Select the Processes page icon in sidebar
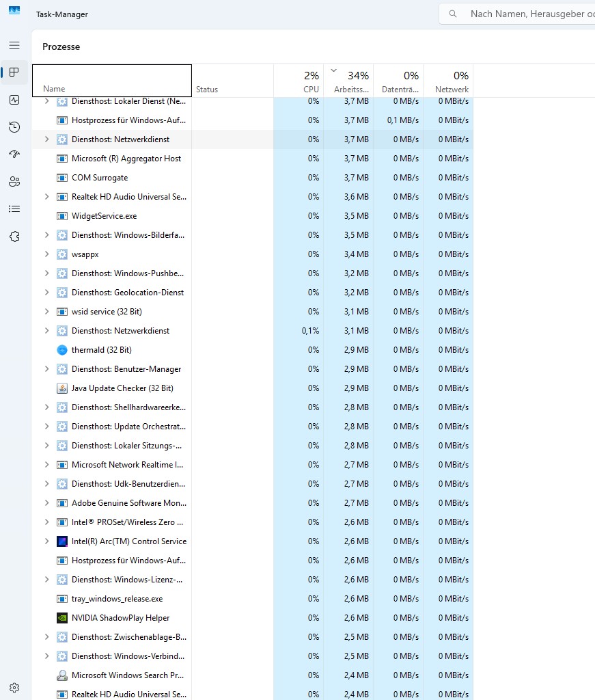 14,72
